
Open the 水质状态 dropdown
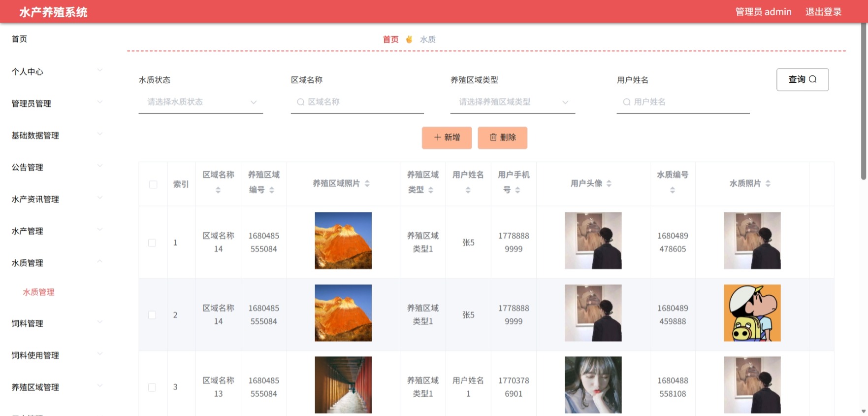pyautogui.click(x=201, y=102)
